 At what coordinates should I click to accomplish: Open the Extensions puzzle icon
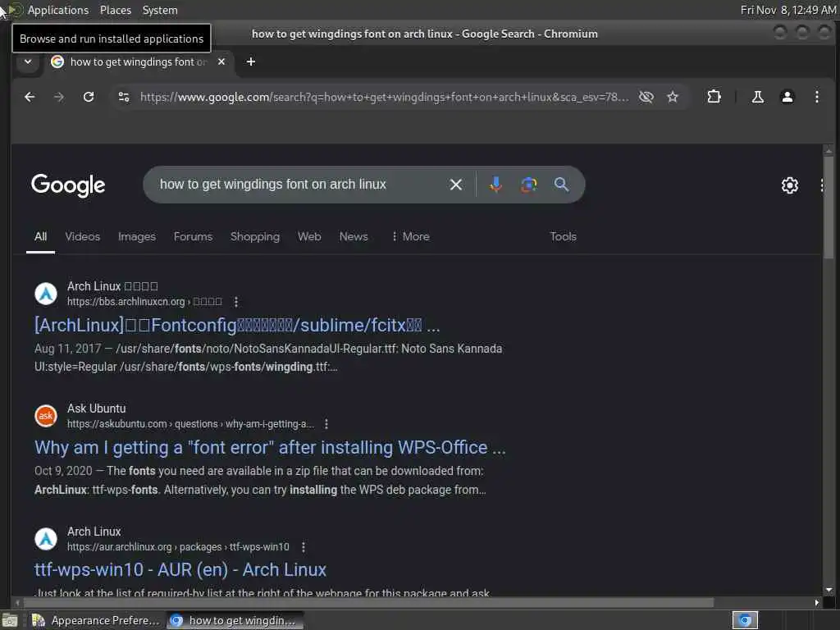pos(714,97)
